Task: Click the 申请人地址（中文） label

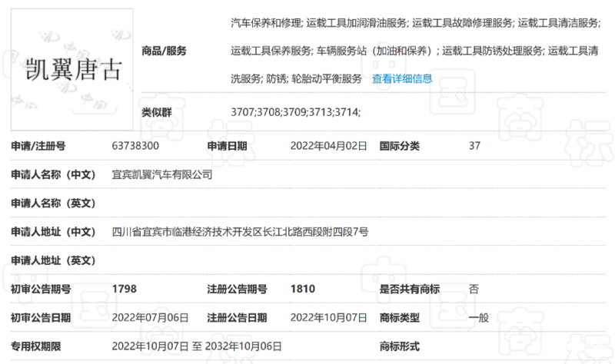Action: [x=53, y=232]
